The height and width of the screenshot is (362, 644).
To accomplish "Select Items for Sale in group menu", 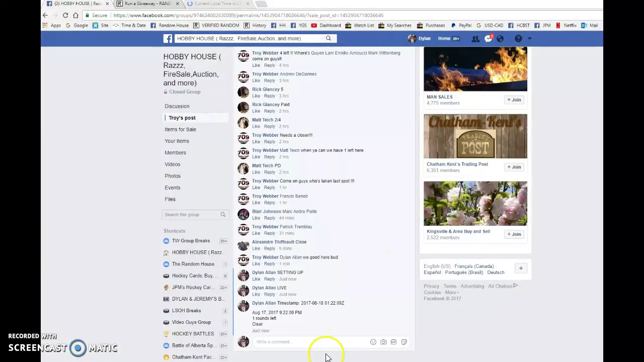I will [x=180, y=129].
